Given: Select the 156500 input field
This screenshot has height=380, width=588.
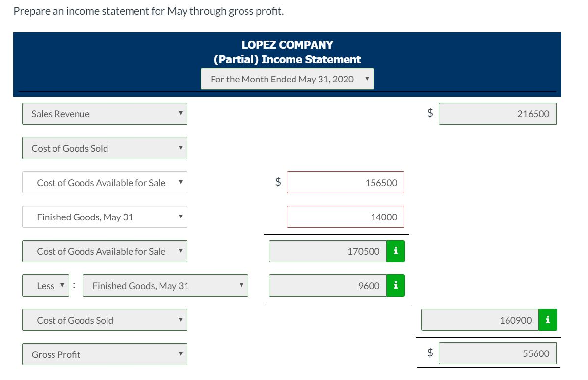Looking at the screenshot, I should pyautogui.click(x=346, y=182).
